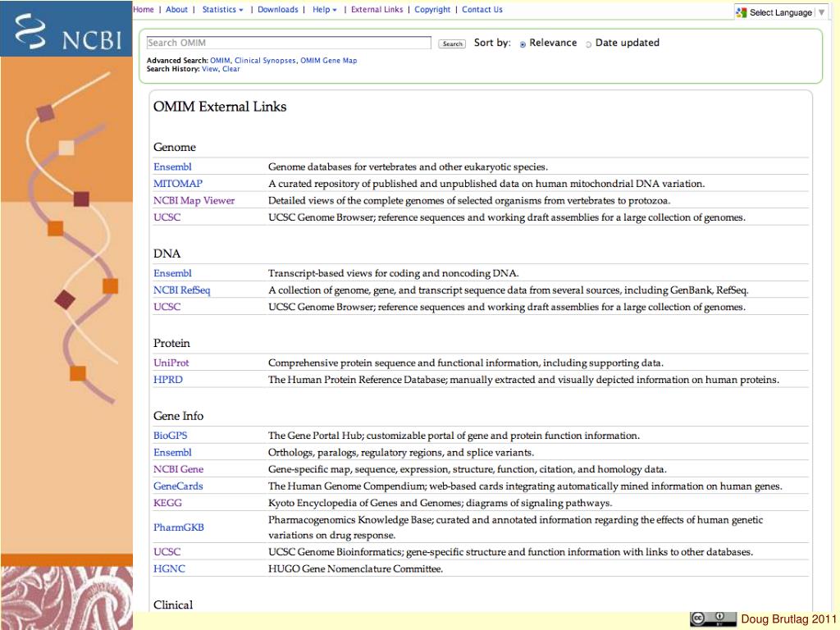Viewport: 840px width, 630px height.
Task: Click the 'Sort by:' label
Action: (492, 43)
